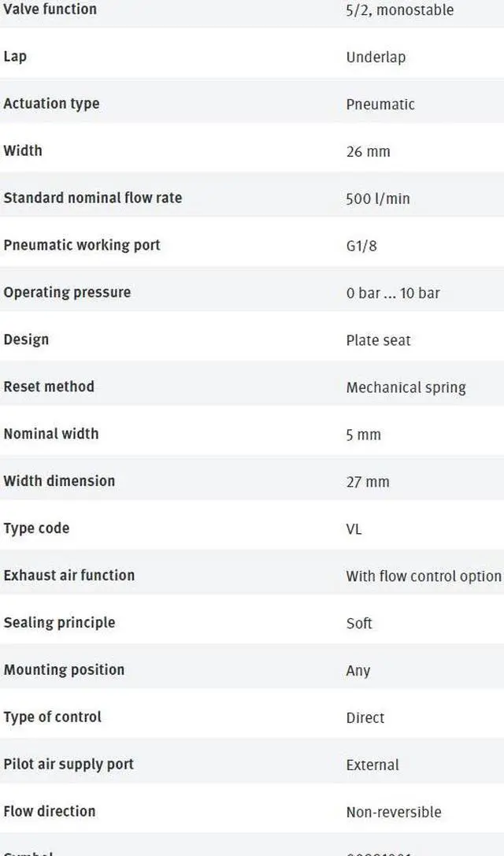The image size is (504, 856).
Task: Click the '0 bar ... 10 bar' value
Action: (x=392, y=293)
